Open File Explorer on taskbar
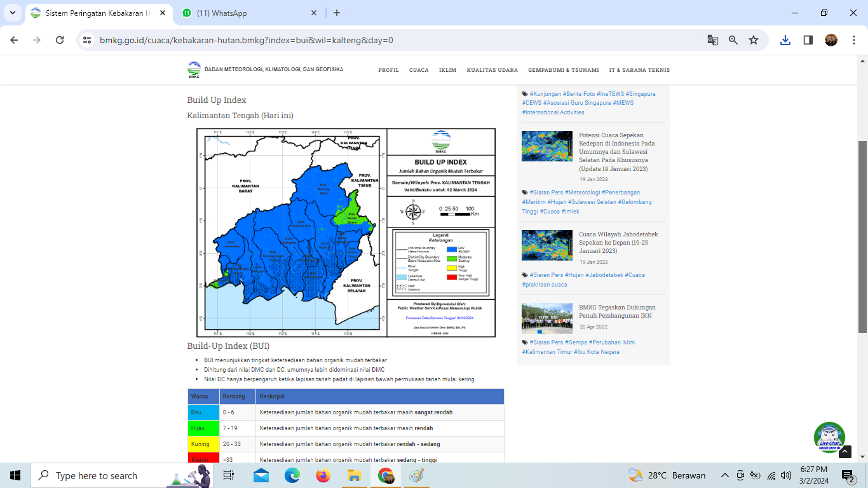Screen dimensions: 868x488 point(354,475)
